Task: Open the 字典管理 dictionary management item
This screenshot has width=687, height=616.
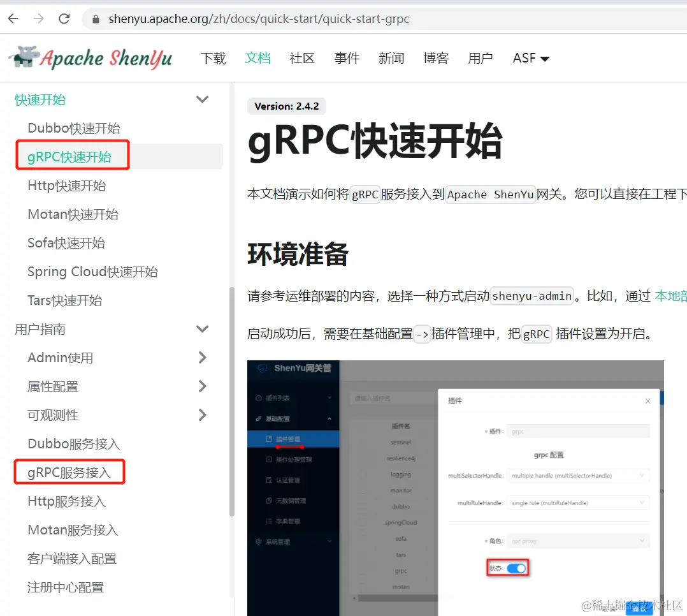Action: click(x=289, y=522)
